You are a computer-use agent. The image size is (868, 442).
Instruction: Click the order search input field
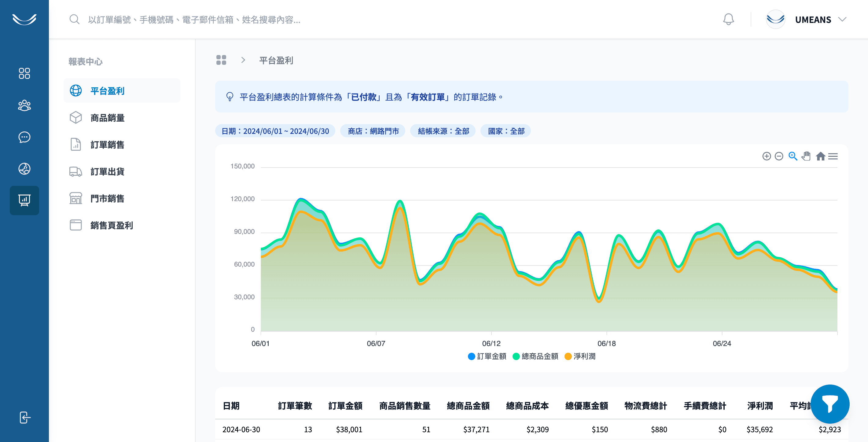tap(194, 20)
